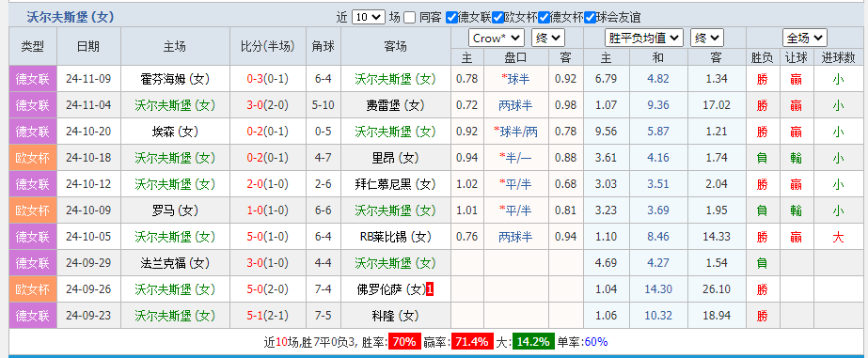
Task: Click away team 科隆 (女)
Action: coord(395,316)
